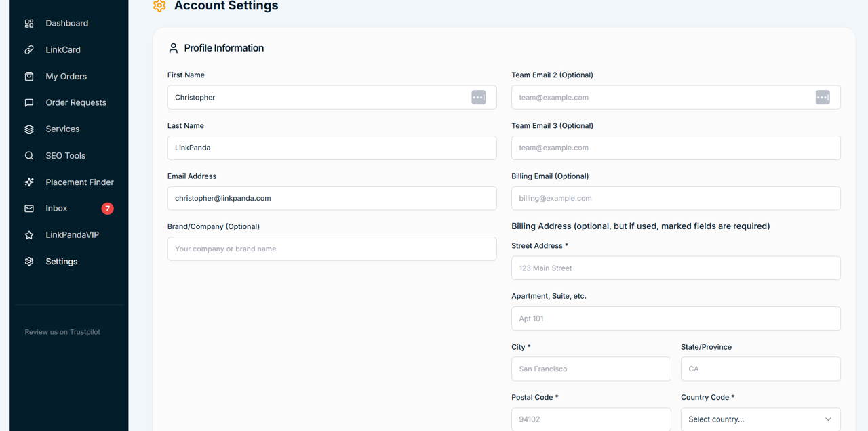Click the Account Settings gear emblem
Viewport: 868px width, 431px height.
point(159,5)
